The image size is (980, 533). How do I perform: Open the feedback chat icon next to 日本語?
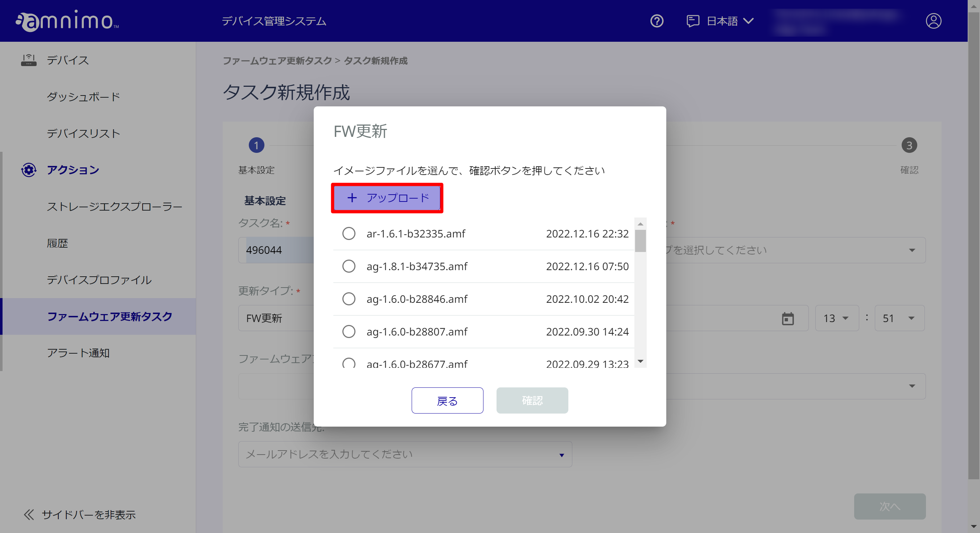[692, 21]
